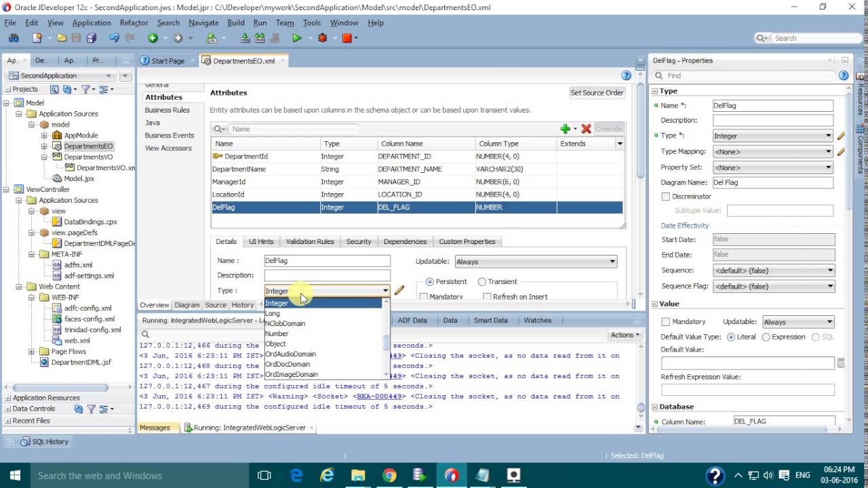
Task: Click the red X delete attribute icon
Action: 587,129
